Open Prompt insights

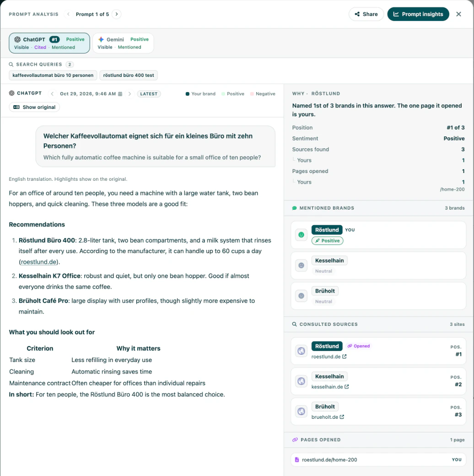[418, 14]
